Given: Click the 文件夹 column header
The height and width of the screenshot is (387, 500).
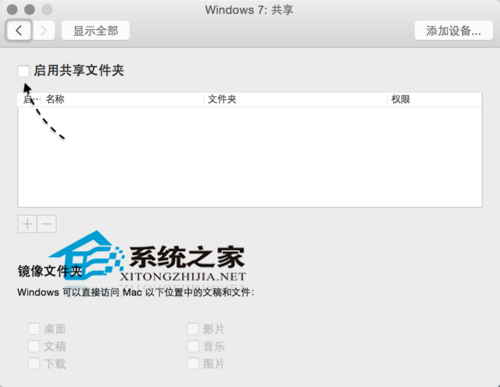Looking at the screenshot, I should click(295, 99).
